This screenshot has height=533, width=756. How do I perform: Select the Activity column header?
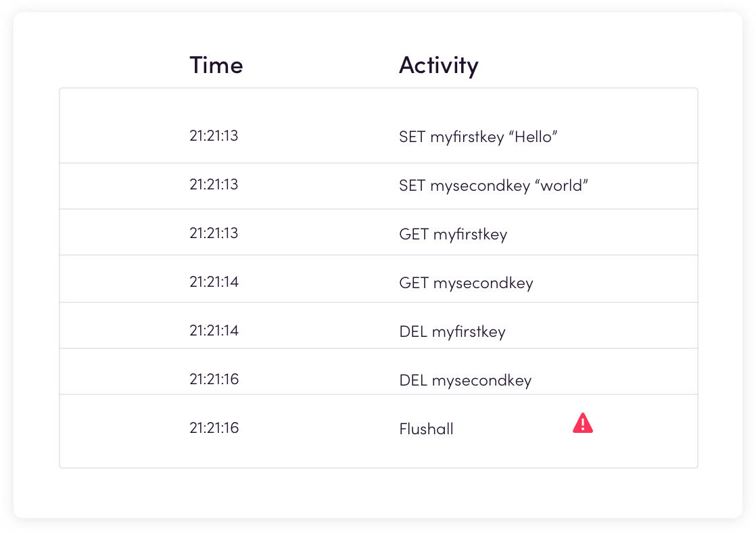(439, 66)
